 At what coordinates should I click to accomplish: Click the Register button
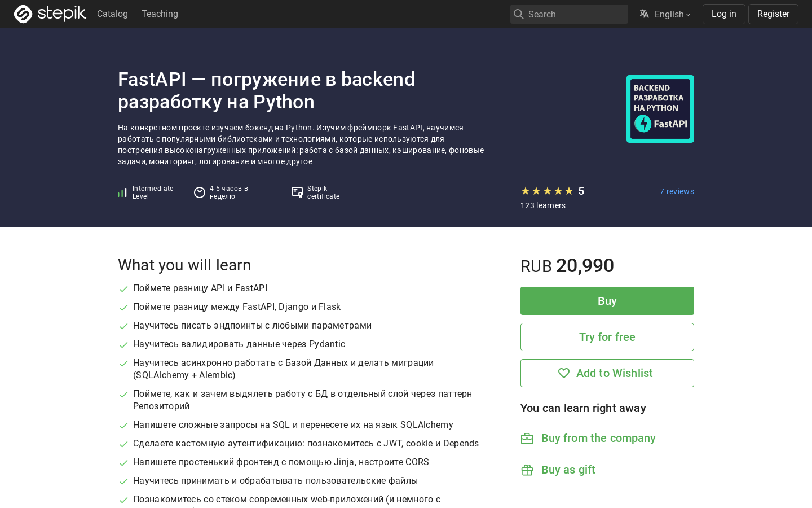(773, 14)
